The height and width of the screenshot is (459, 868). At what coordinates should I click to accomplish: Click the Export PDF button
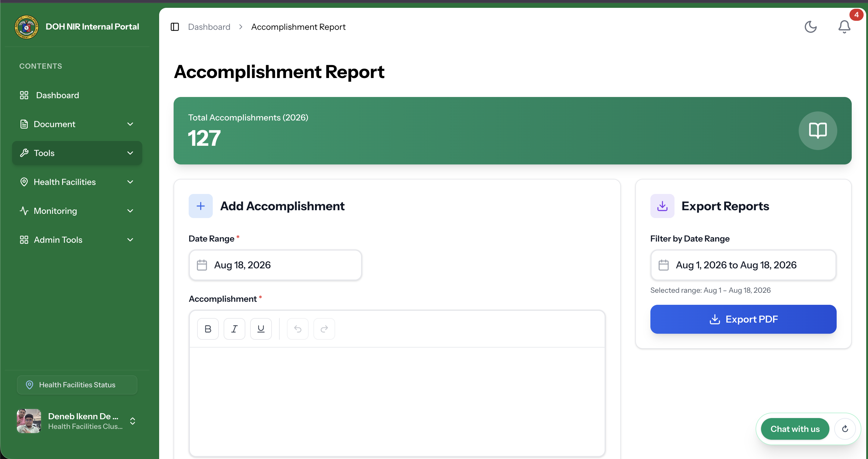(x=743, y=319)
